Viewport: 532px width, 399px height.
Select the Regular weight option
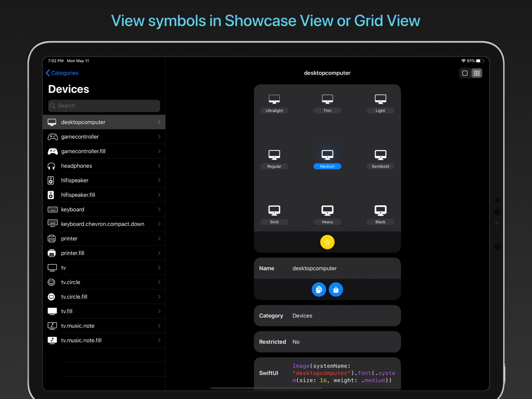click(274, 166)
